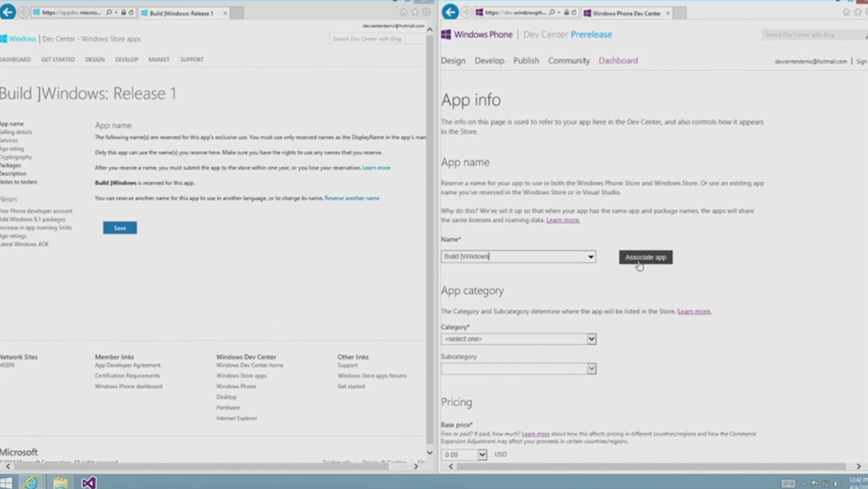Refresh the left Windows Store browser page
868x489 pixels.
coord(131,12)
